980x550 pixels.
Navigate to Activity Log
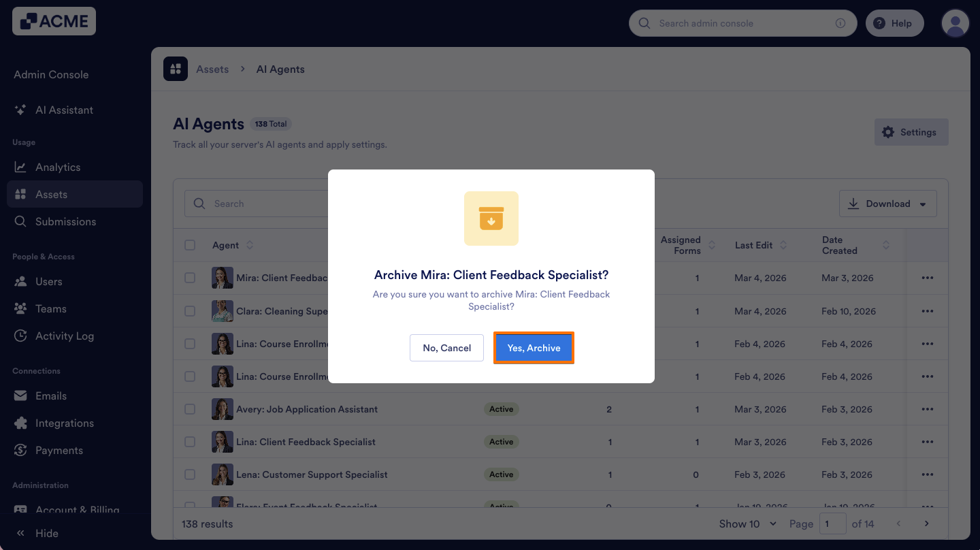65,336
